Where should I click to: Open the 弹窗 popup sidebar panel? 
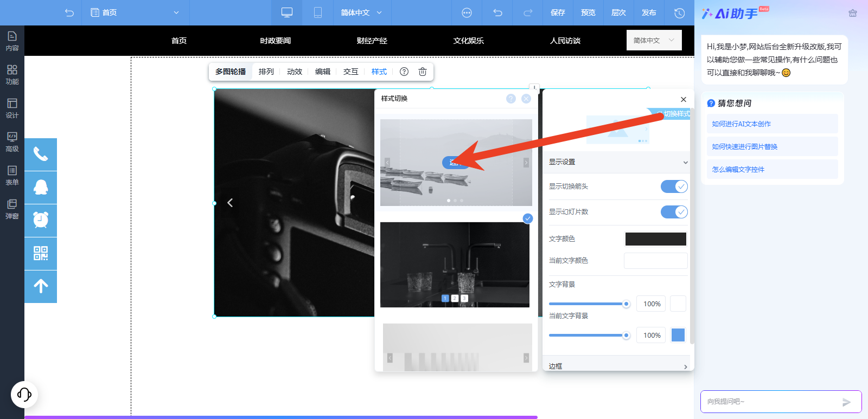[x=12, y=209]
